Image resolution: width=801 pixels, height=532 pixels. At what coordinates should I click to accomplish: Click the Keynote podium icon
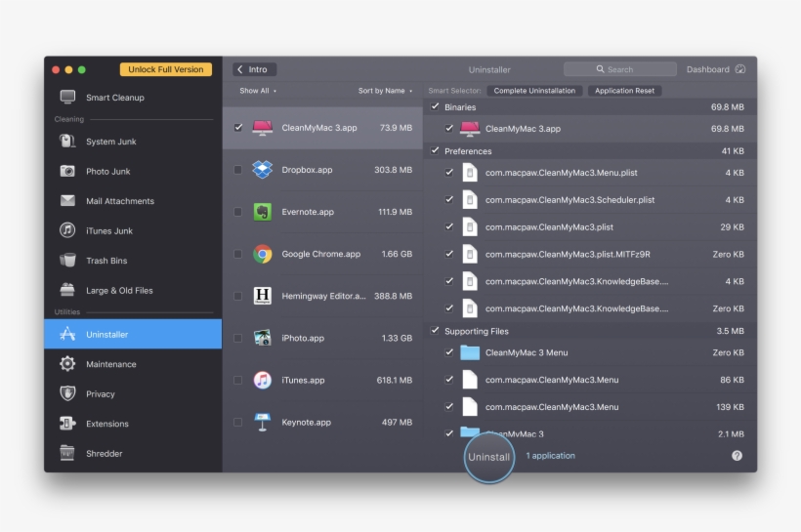(x=263, y=422)
